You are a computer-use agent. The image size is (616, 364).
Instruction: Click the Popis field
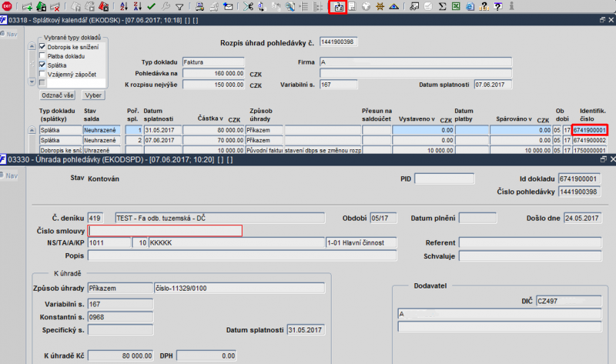point(242,255)
